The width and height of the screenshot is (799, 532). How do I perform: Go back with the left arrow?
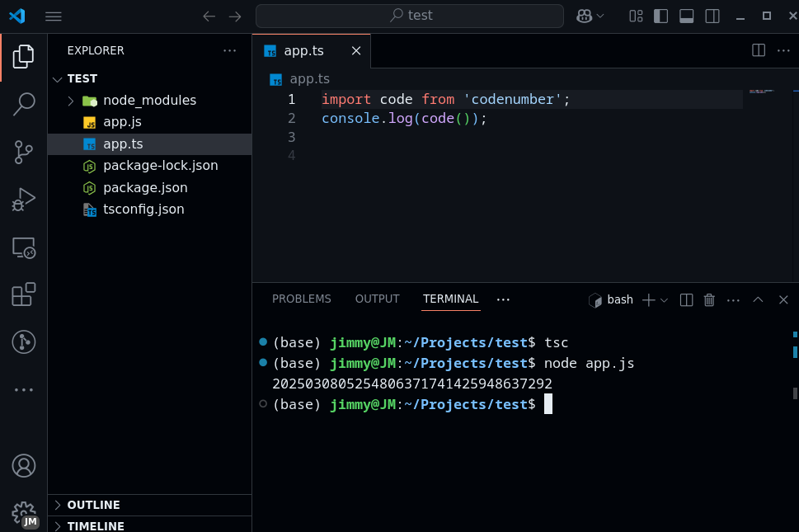coord(209,16)
